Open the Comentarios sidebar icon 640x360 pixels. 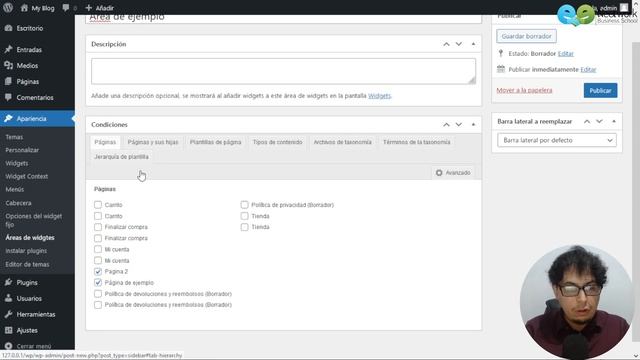tap(8, 97)
